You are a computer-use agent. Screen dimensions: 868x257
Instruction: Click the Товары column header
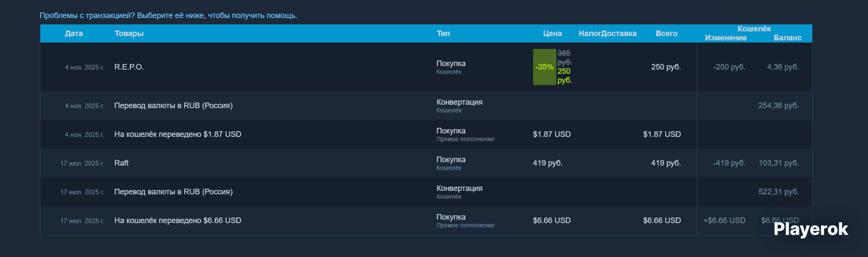(129, 33)
